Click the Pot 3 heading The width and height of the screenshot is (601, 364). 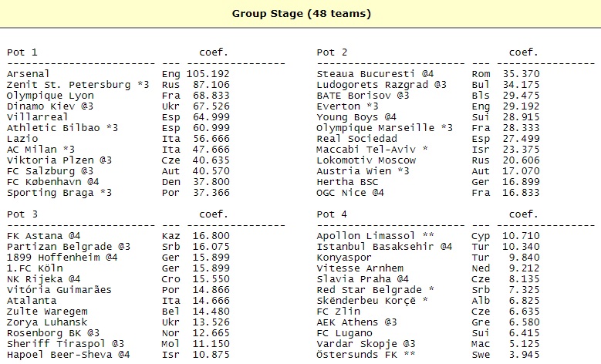[22, 214]
